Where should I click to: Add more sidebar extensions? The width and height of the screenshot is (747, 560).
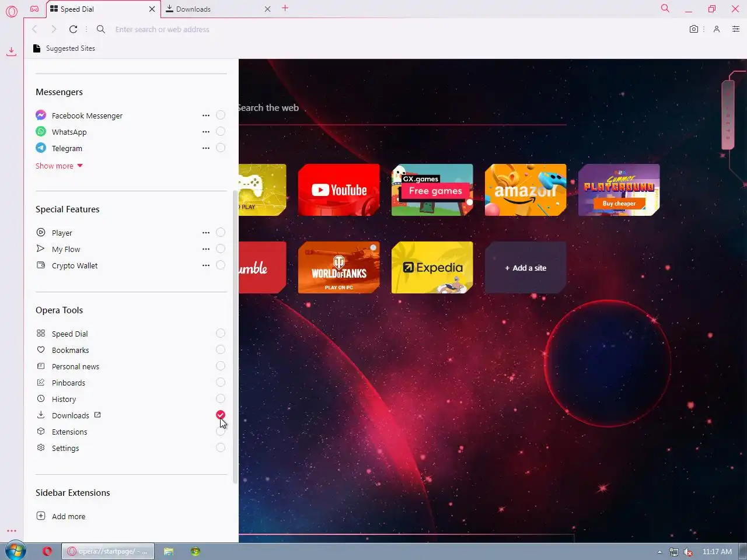(x=61, y=516)
